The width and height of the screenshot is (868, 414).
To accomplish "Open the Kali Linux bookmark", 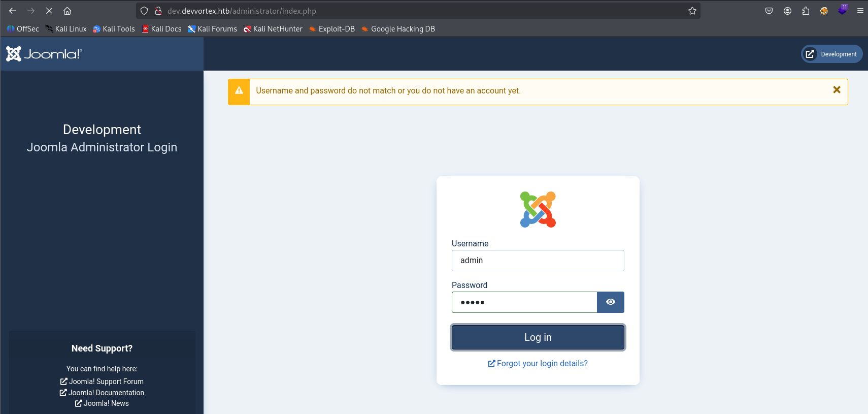I will 66,29.
